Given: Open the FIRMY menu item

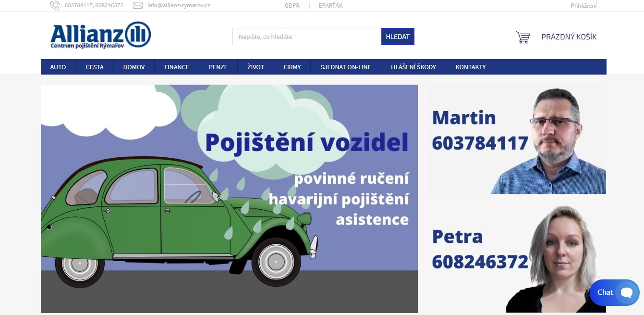Looking at the screenshot, I should (x=292, y=67).
